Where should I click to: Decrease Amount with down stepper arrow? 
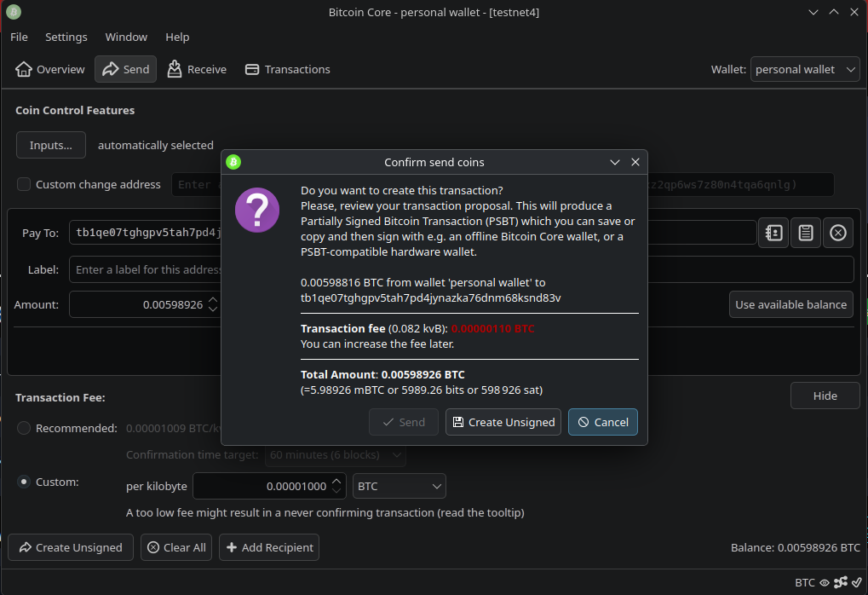(x=213, y=309)
